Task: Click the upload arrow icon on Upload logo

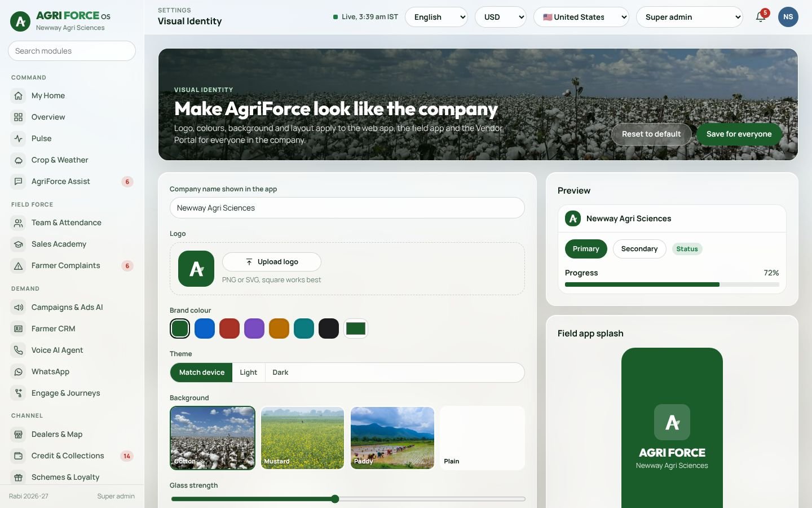Action: (249, 262)
